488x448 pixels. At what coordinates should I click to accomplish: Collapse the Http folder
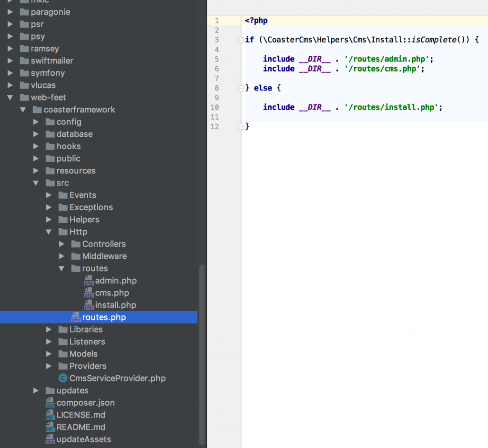[x=49, y=232]
